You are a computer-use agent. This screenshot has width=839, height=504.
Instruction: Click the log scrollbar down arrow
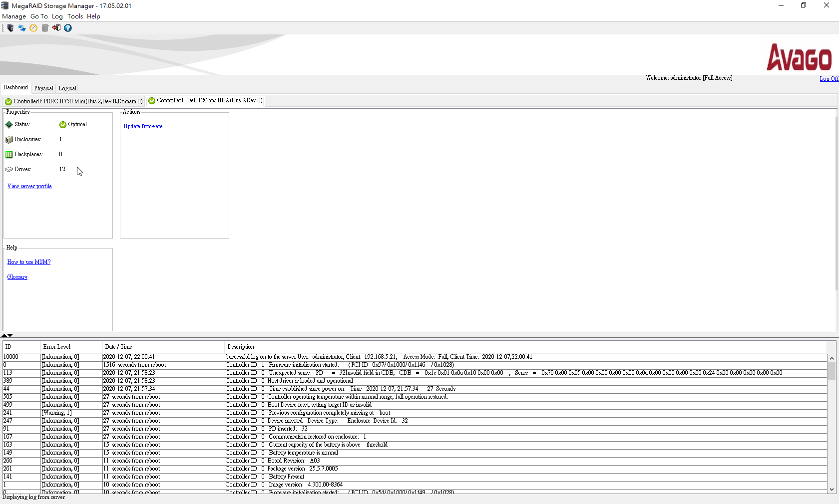tap(832, 490)
